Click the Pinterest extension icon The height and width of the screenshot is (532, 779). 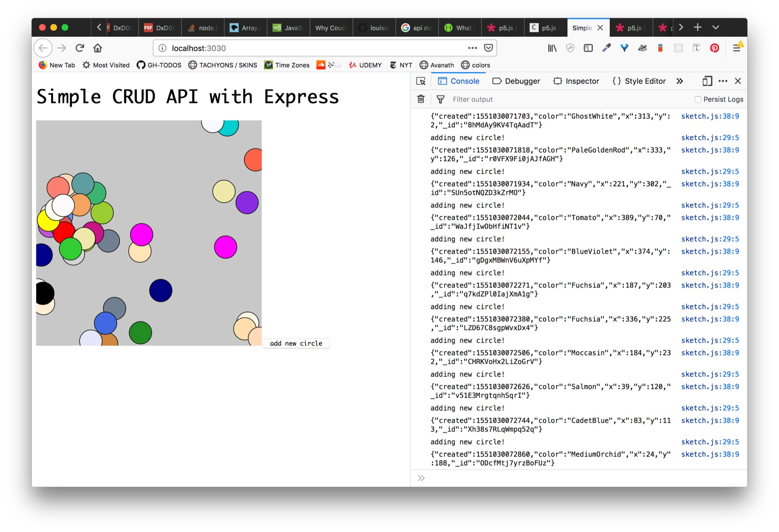(x=714, y=48)
